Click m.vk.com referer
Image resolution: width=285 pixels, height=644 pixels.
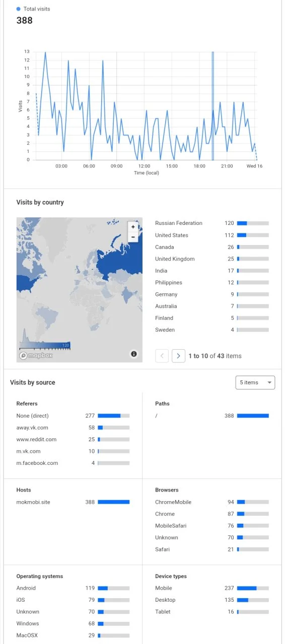[x=73, y=451]
